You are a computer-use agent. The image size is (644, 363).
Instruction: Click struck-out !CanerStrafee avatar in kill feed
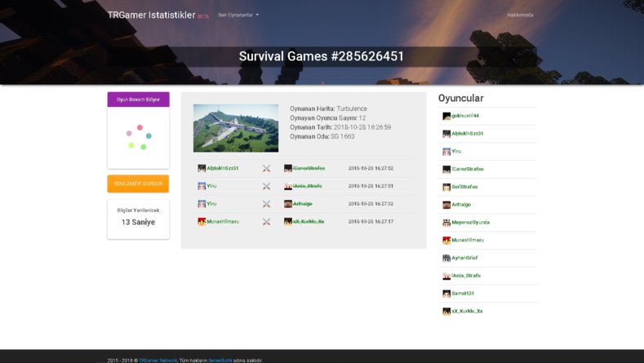pyautogui.click(x=288, y=168)
